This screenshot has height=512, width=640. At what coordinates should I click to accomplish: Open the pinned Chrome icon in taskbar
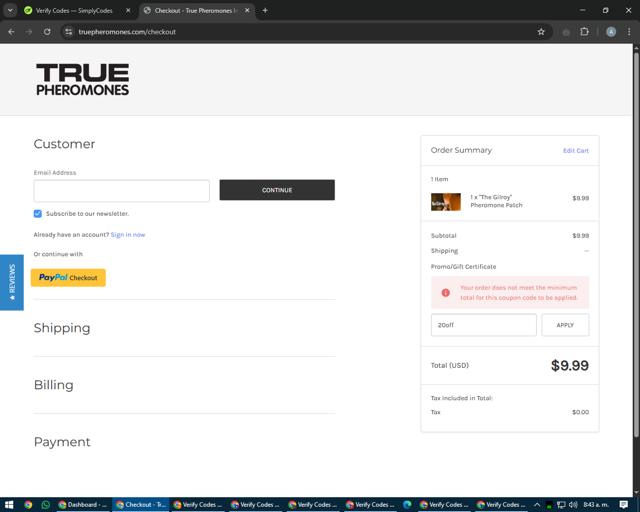click(28, 505)
